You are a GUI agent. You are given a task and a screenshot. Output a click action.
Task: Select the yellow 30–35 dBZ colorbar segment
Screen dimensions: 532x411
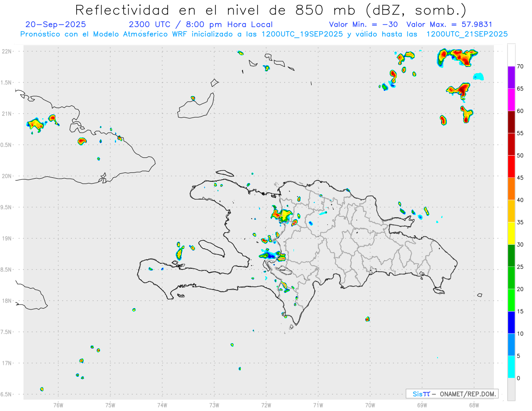(511, 233)
